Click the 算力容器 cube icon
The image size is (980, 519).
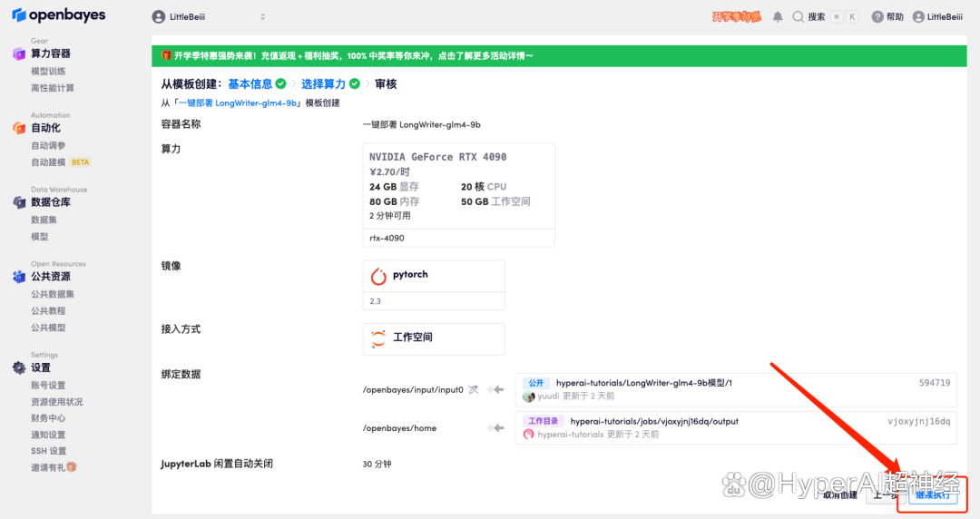[x=19, y=54]
